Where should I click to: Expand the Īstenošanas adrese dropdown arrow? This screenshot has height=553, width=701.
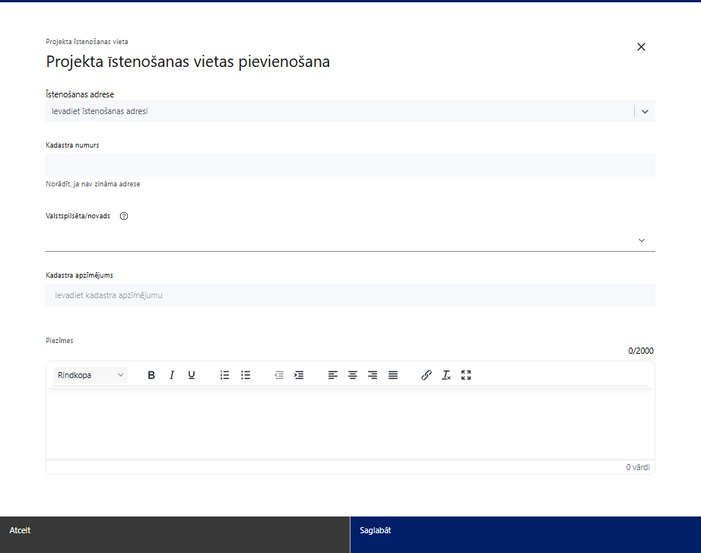coord(645,111)
